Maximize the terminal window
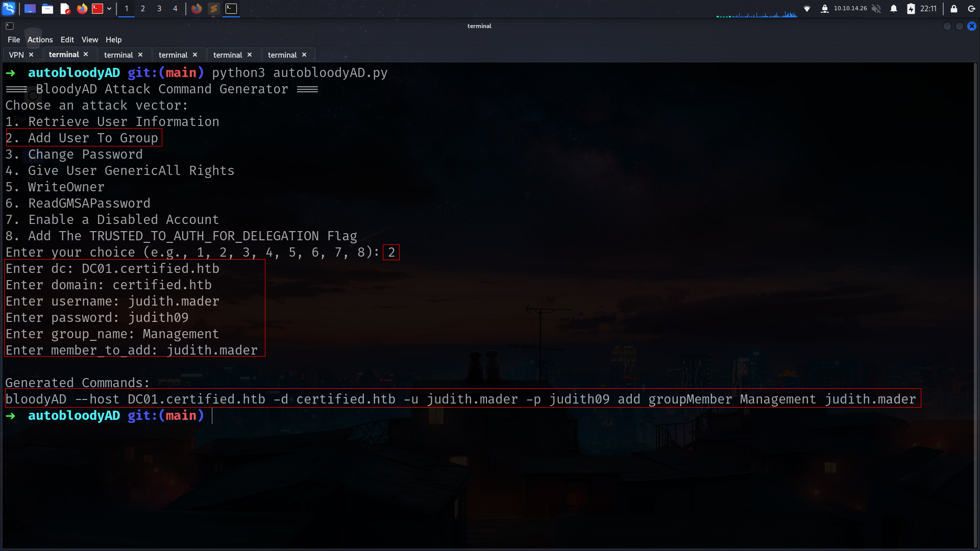This screenshot has height=551, width=980. [x=960, y=26]
